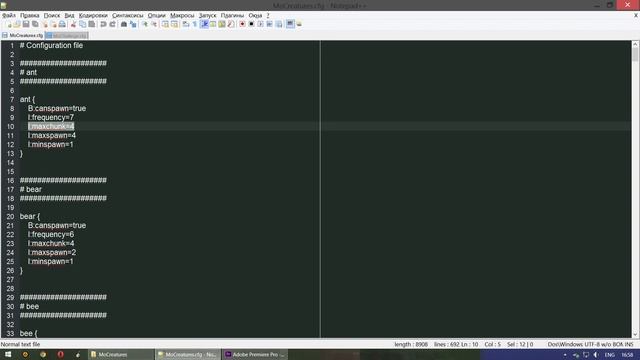The width and height of the screenshot is (640, 360).
Task: Click 'I:maxspawn=2' in bear block
Action: pyautogui.click(x=52, y=252)
